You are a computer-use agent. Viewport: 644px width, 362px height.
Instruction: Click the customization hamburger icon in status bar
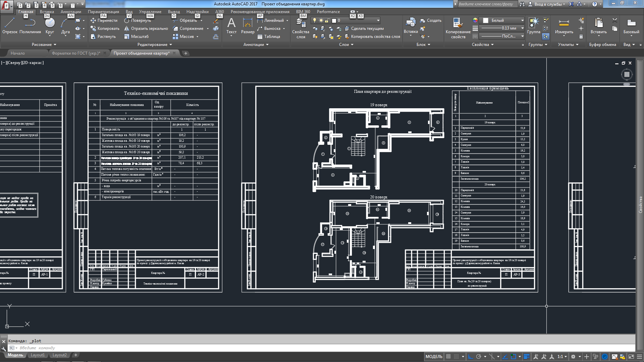coord(639,357)
